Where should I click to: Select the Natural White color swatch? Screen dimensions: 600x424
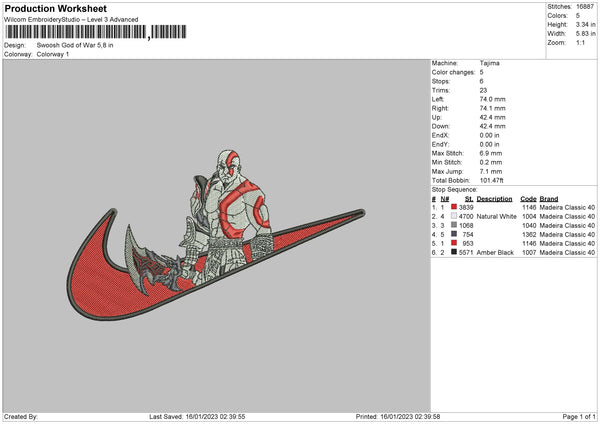coord(454,216)
